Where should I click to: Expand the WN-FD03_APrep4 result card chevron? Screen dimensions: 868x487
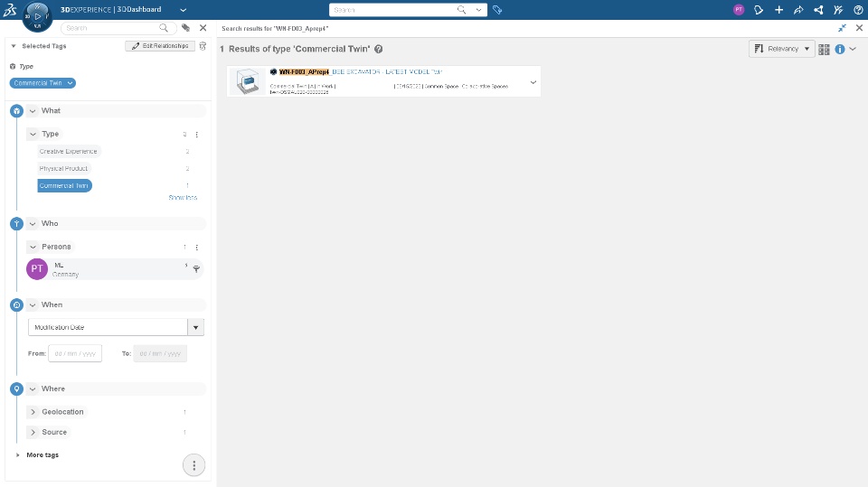point(533,82)
